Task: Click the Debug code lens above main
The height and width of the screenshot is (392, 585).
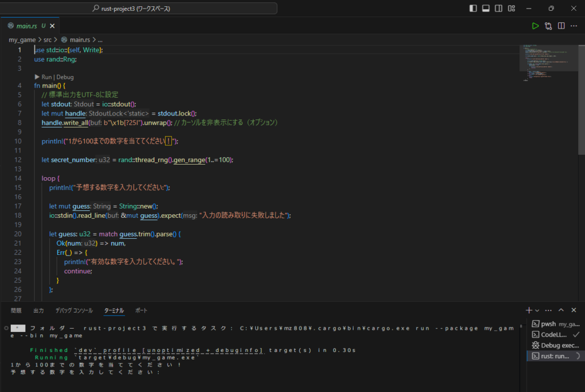Action: [65, 77]
